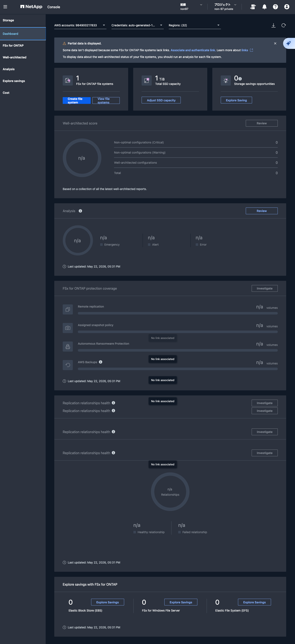295x644 pixels.
Task: Open Explore savings in sidebar
Action: 23,81
